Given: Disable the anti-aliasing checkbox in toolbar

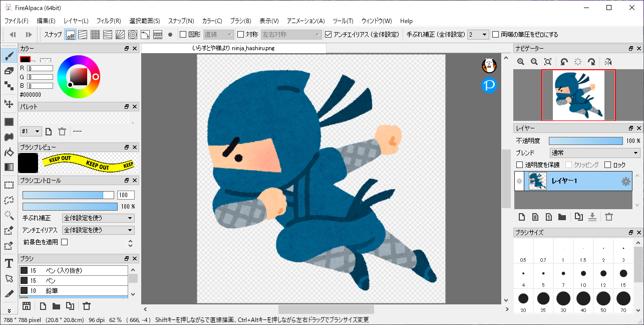Looking at the screenshot, I should point(329,35).
